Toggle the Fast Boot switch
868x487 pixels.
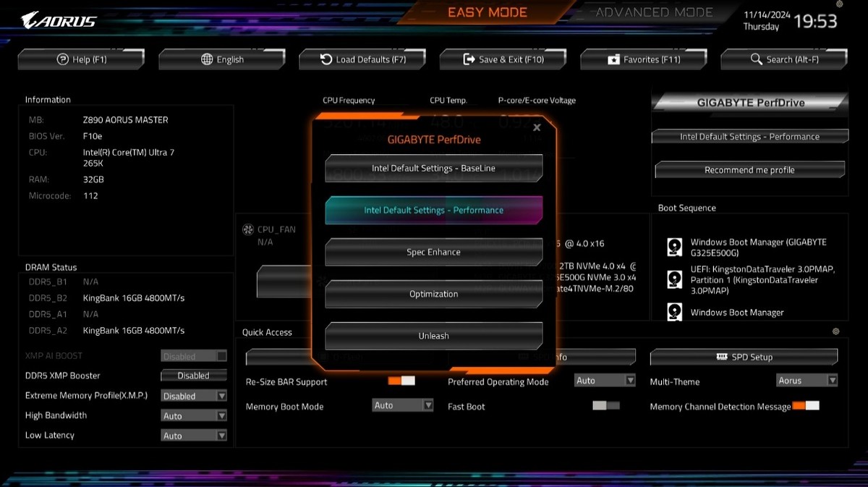tap(605, 406)
